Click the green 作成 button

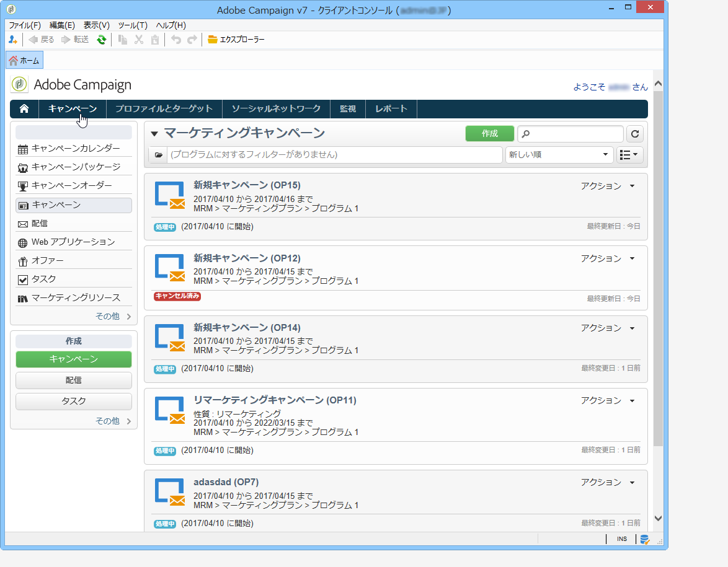coord(490,134)
